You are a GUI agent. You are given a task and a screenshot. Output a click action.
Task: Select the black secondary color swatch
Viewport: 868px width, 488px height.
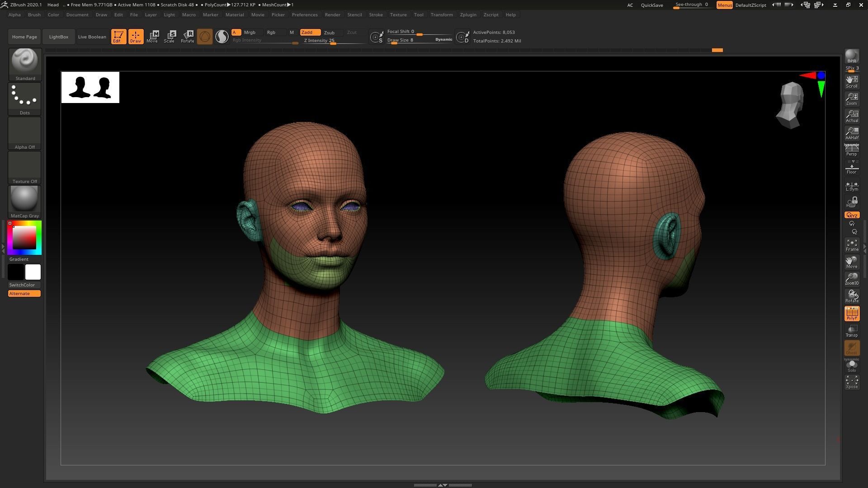16,272
